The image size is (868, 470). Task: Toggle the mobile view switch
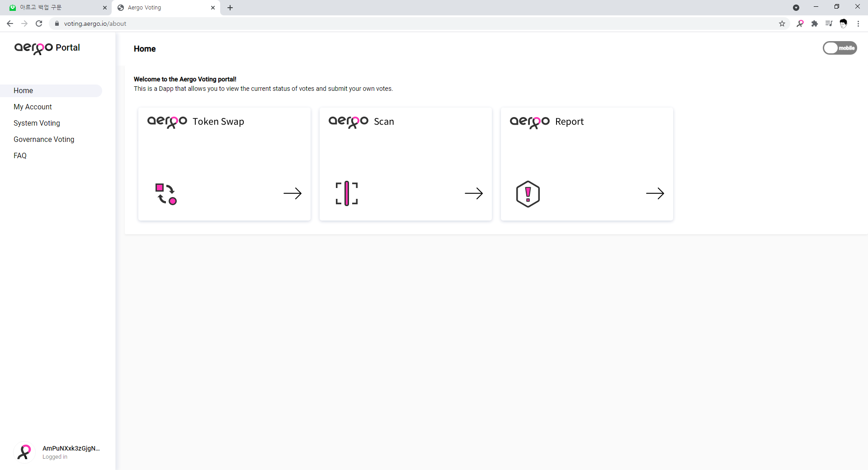pos(840,48)
